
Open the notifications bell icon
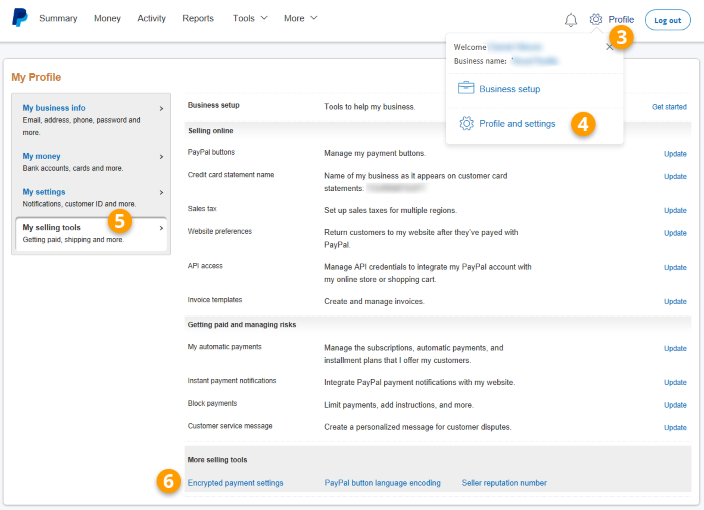(571, 20)
